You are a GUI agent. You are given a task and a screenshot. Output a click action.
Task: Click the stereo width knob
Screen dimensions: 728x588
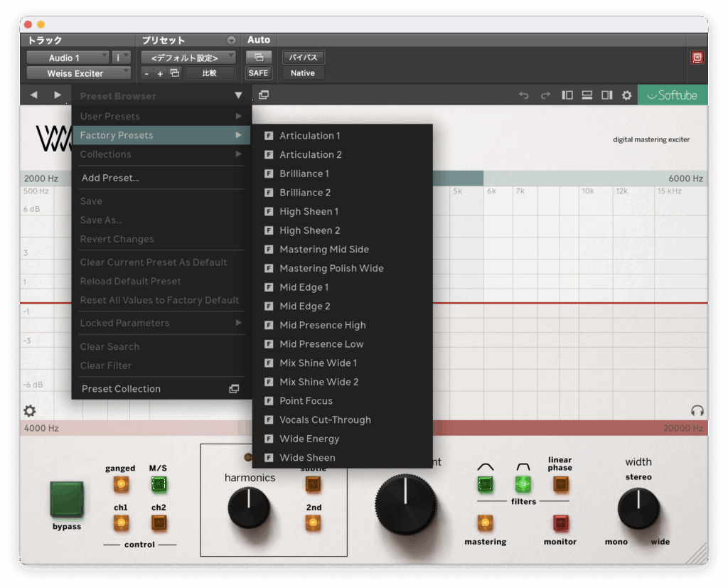(638, 508)
